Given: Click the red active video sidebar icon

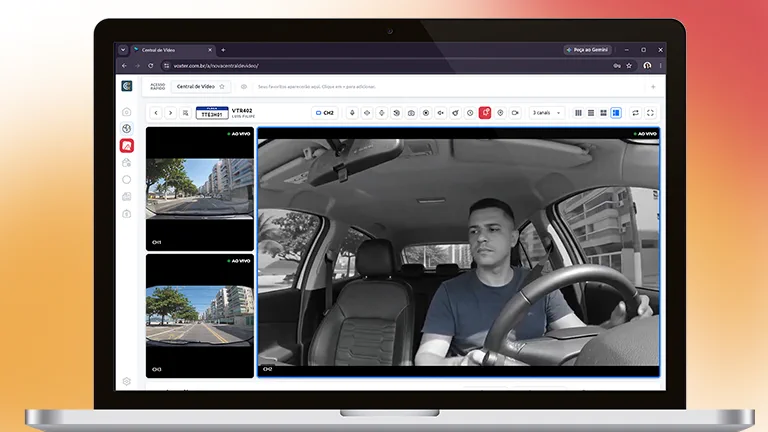Looking at the screenshot, I should point(126,145).
